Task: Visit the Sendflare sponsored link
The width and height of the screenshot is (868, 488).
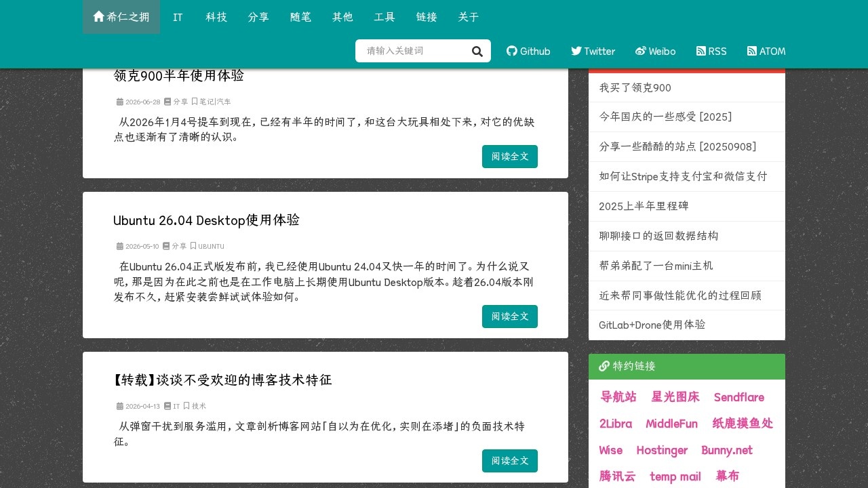Action: pos(739,397)
